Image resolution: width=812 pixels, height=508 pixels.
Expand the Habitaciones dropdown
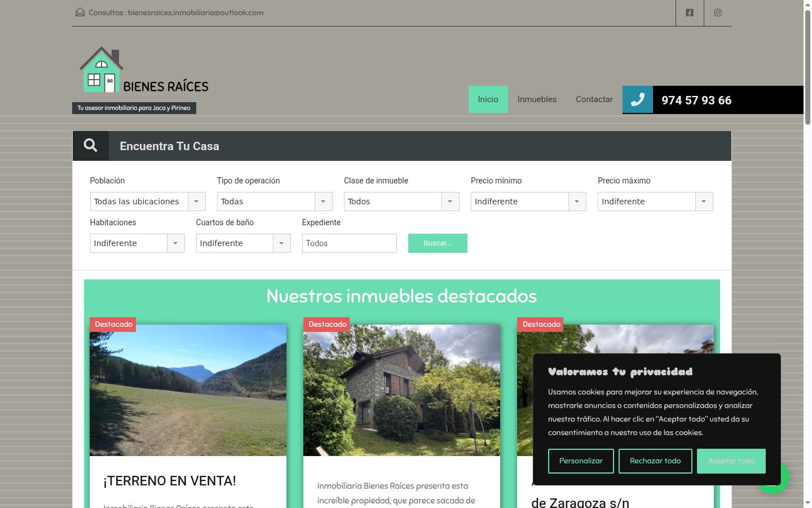point(138,243)
